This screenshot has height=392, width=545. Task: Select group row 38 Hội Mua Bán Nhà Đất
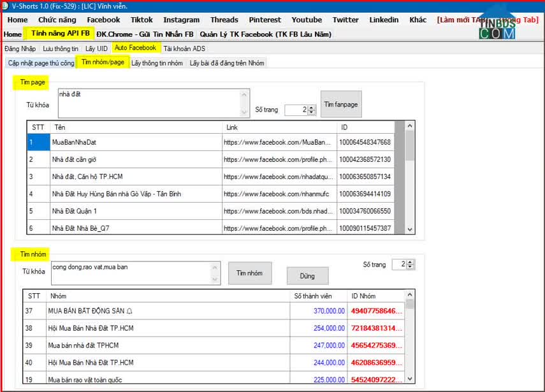pos(214,328)
